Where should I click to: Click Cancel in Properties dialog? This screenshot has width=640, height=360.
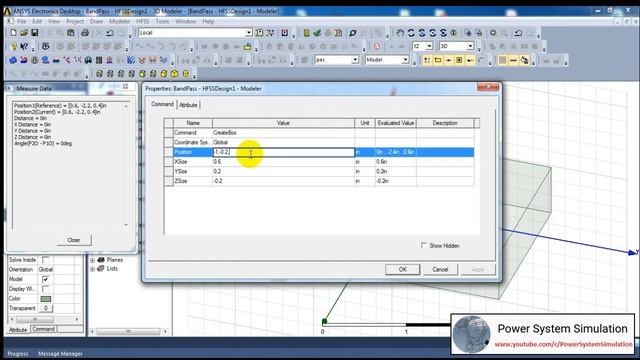440,269
